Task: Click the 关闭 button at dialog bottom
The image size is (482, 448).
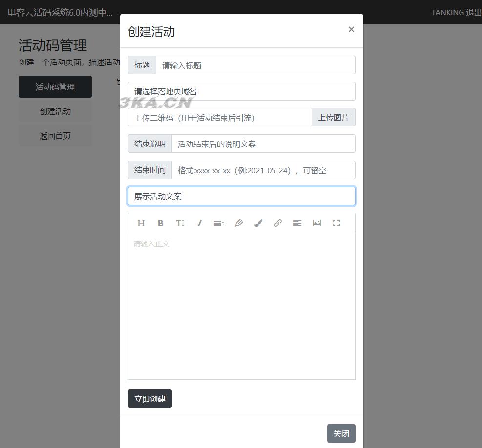Action: click(x=341, y=433)
